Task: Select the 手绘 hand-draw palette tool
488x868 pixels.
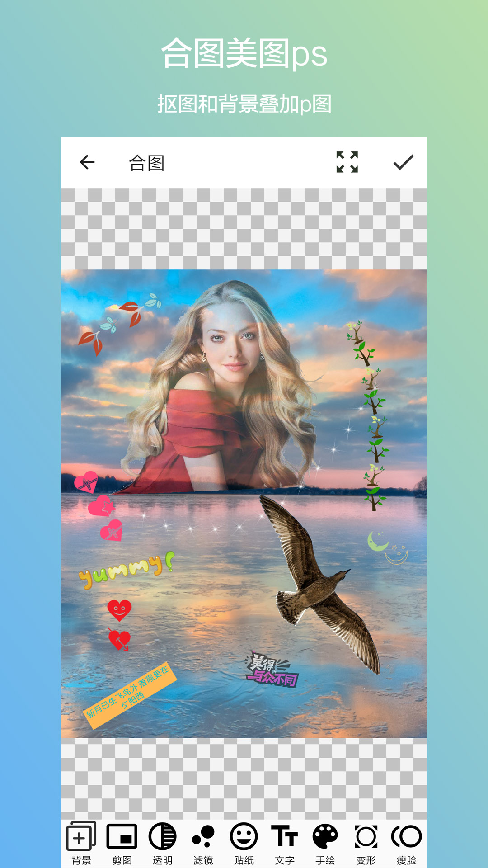Action: [325, 843]
